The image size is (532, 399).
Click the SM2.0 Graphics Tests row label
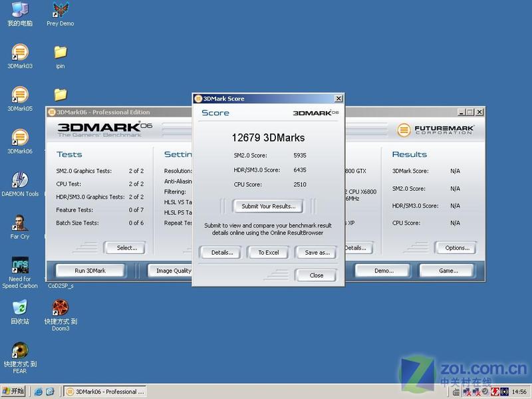(x=84, y=171)
